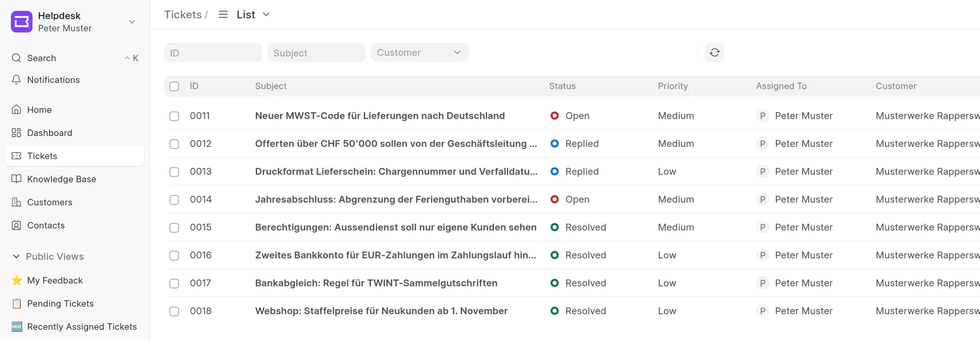Click the Resolved status icon of ticket 0015

(x=554, y=227)
